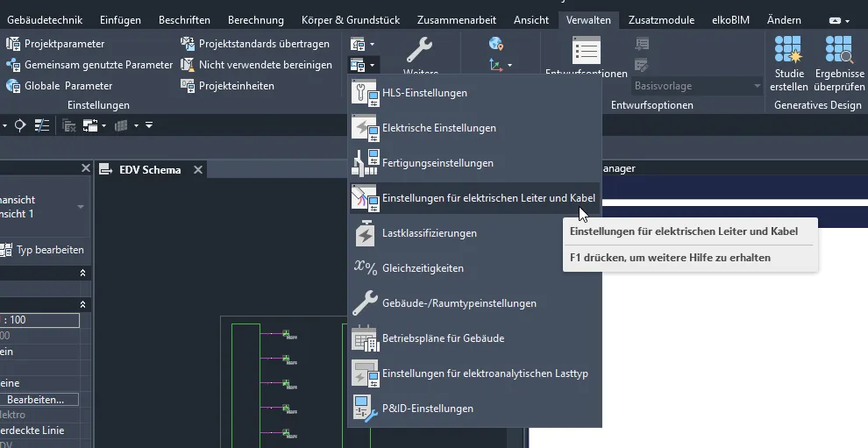Open Projekteinheiten dialog
This screenshot has height=448, width=868.
227,86
